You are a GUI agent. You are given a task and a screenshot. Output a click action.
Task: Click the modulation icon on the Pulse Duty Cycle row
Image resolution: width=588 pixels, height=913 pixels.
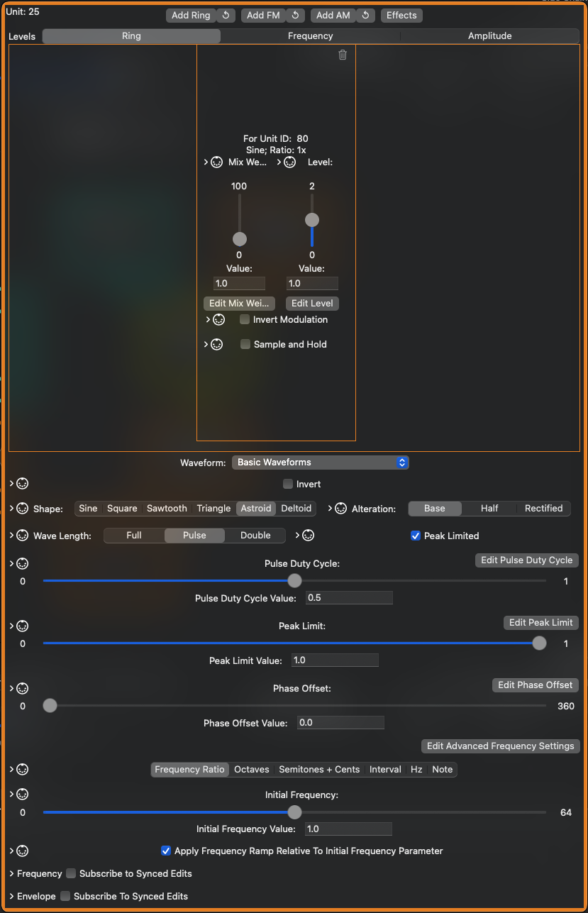(22, 564)
